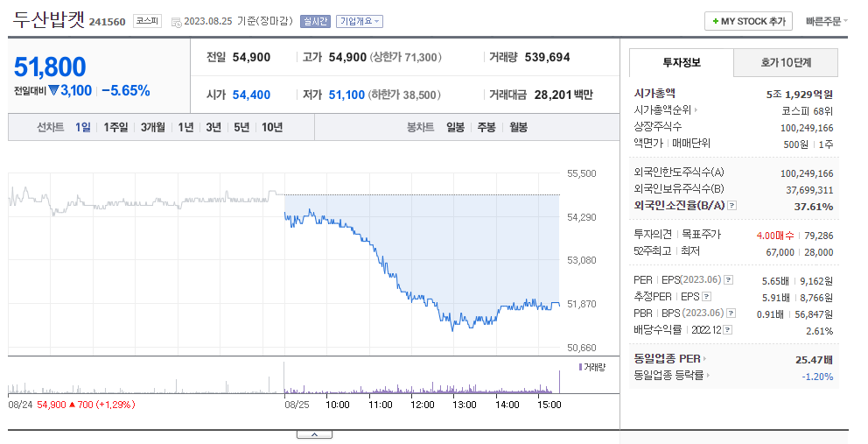Select the 10년 line chart period
Image resolution: width=868 pixels, height=444 pixels.
coord(272,128)
